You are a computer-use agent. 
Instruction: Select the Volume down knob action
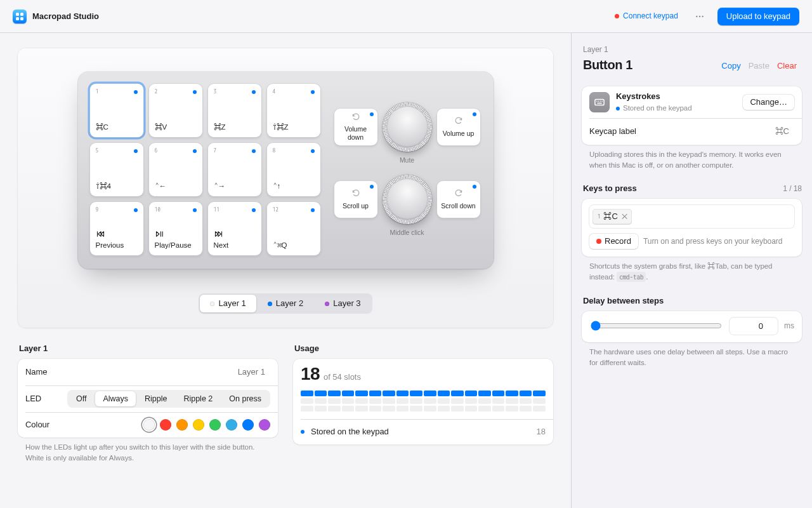[x=356, y=127]
